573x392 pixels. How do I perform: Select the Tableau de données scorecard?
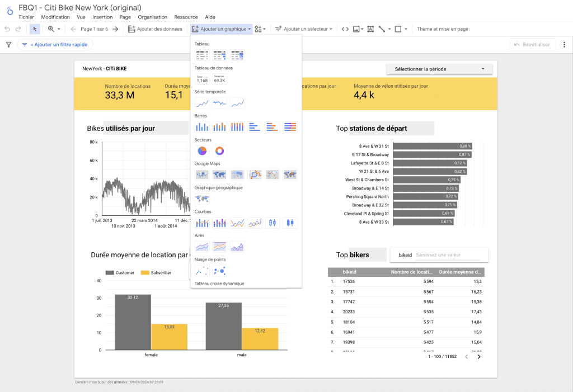coord(203,79)
